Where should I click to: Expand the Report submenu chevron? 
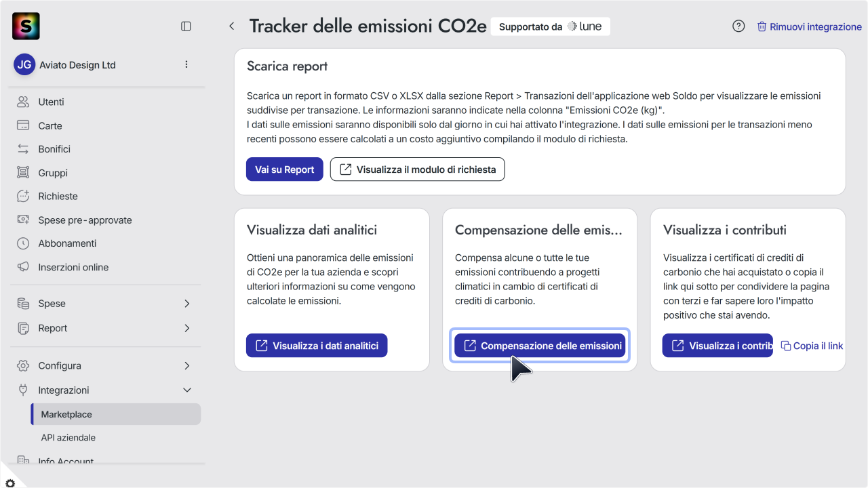coord(187,328)
